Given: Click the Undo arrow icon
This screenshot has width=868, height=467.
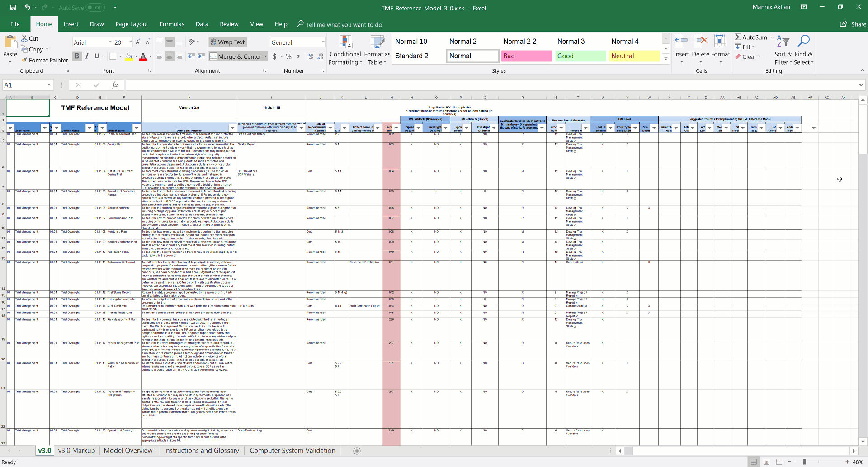Looking at the screenshot, I should point(27,7).
